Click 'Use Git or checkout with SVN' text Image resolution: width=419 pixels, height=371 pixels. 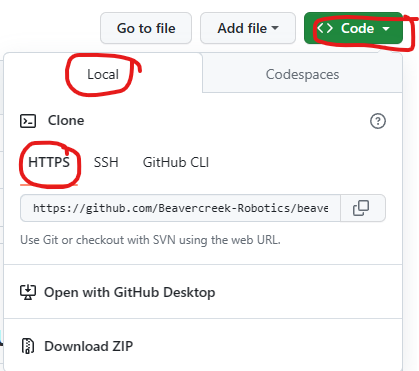click(x=150, y=240)
